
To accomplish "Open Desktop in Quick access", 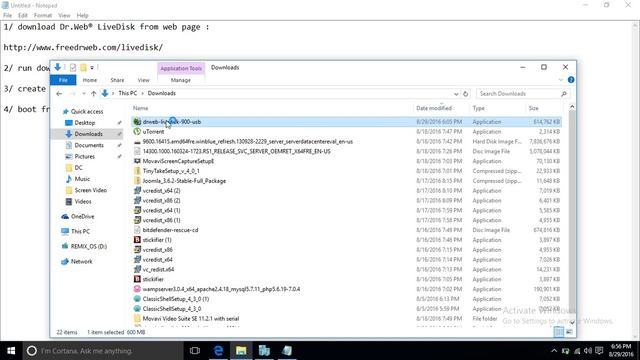I will coord(84,122).
